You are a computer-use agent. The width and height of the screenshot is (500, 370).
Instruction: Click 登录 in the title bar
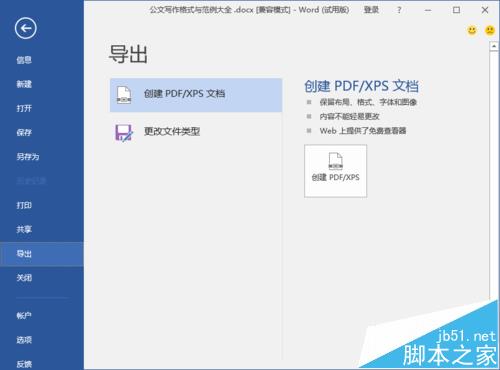pyautogui.click(x=371, y=10)
